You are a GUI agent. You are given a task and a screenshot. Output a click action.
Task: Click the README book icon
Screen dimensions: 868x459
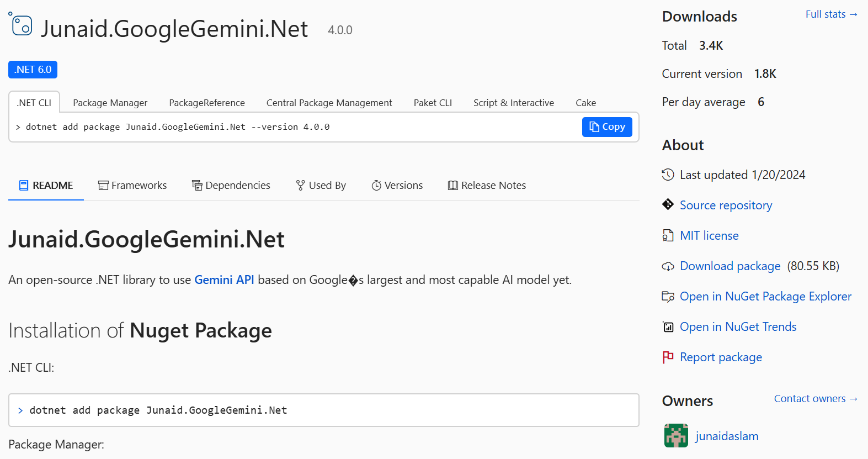24,186
